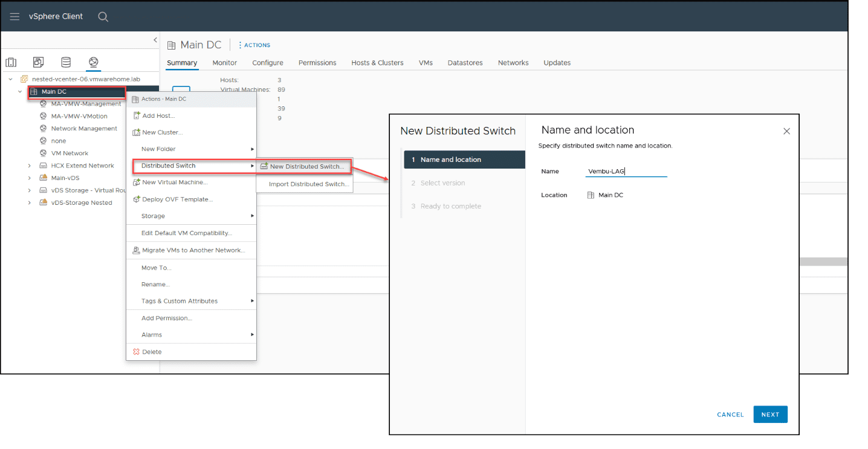This screenshot has height=449, width=868.
Task: Choose Add Permission from context menu
Action: click(x=191, y=318)
